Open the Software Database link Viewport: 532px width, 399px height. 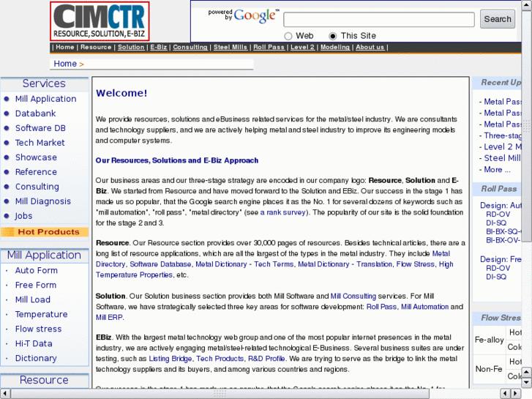coord(160,264)
